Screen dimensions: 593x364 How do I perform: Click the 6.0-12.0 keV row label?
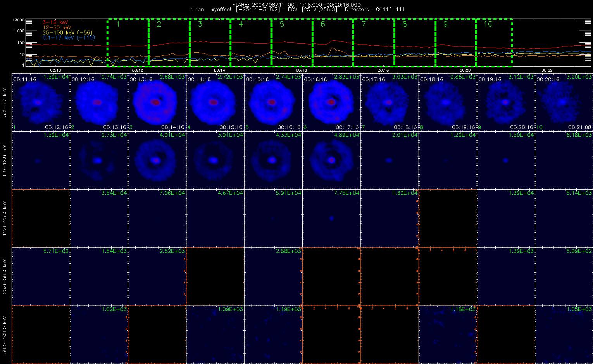click(5, 160)
